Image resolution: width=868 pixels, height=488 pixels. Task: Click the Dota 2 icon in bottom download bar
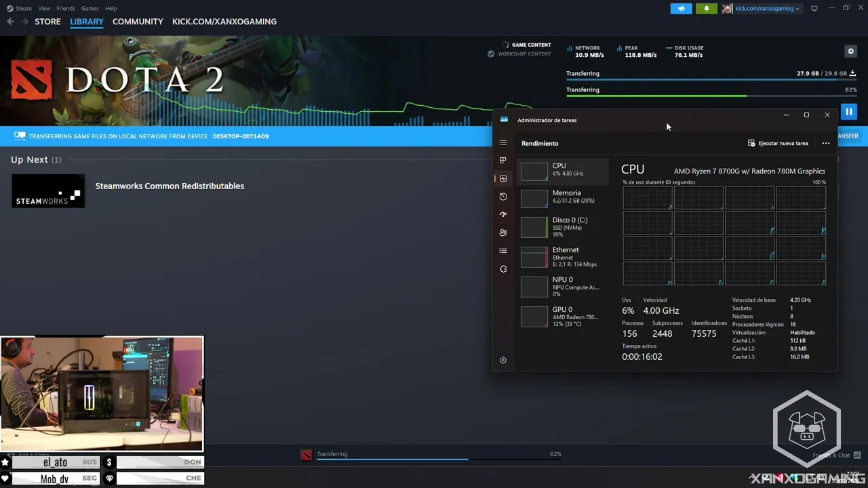307,455
